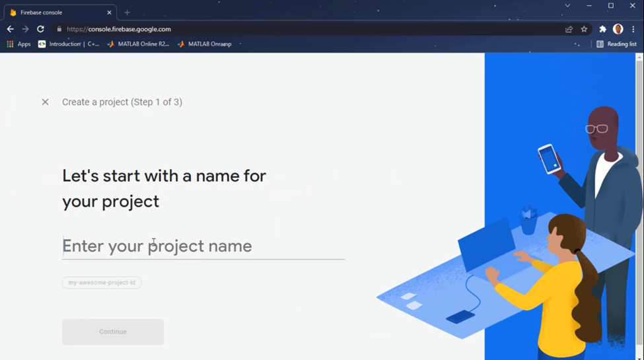Minimize the Chrome window
The height and width of the screenshot is (360, 644).
(x=589, y=6)
